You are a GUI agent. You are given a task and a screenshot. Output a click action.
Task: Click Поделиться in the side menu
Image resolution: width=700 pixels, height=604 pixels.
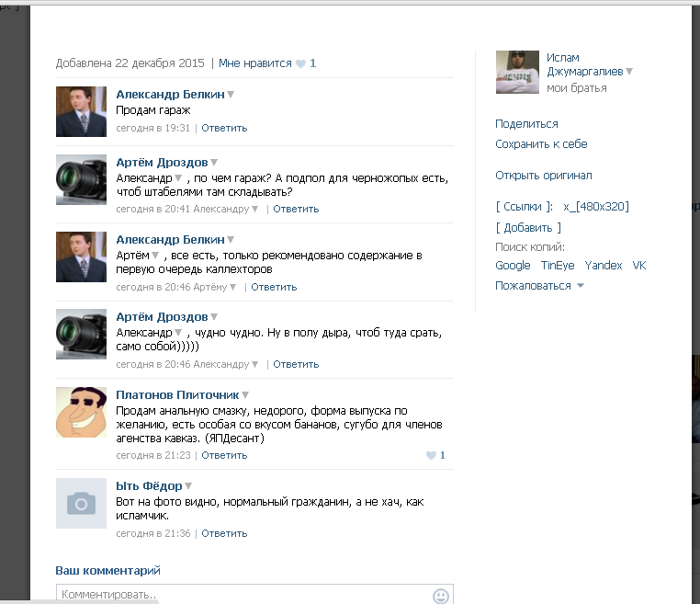click(526, 124)
